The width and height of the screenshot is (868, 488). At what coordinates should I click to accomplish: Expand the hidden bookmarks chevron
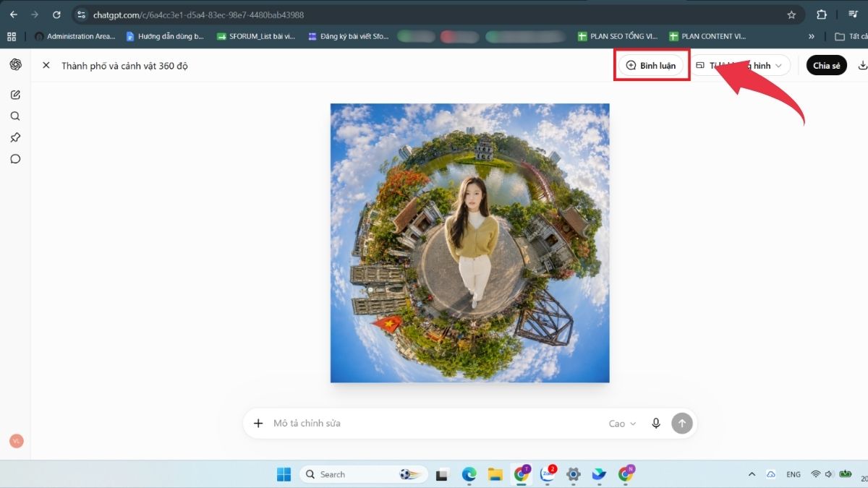tap(812, 36)
